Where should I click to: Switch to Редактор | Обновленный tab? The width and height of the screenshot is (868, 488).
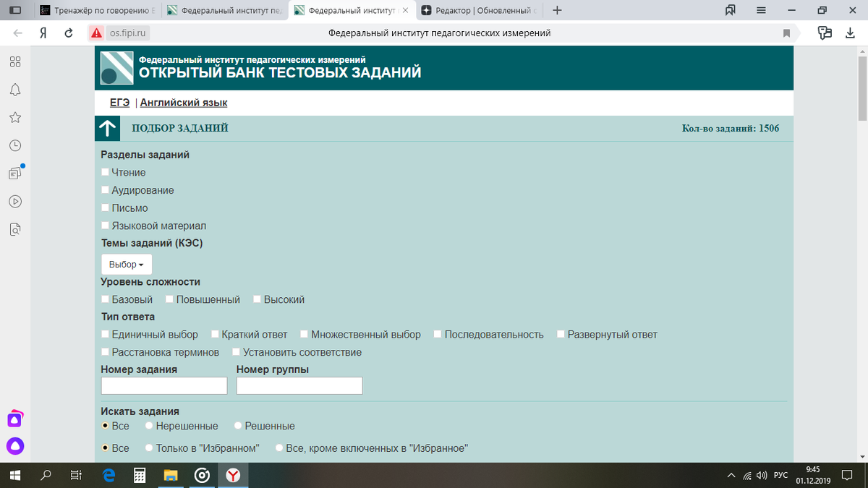[477, 11]
